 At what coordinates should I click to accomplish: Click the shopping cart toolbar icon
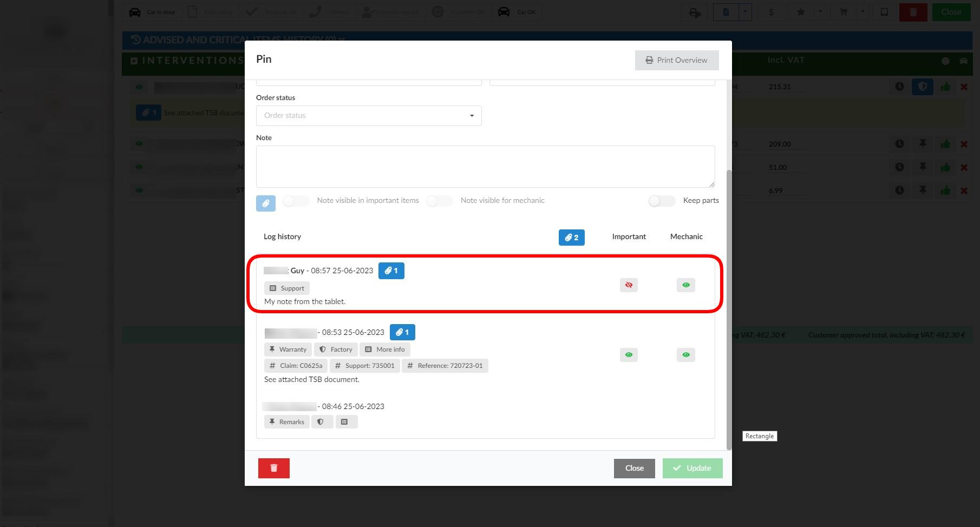pyautogui.click(x=844, y=12)
